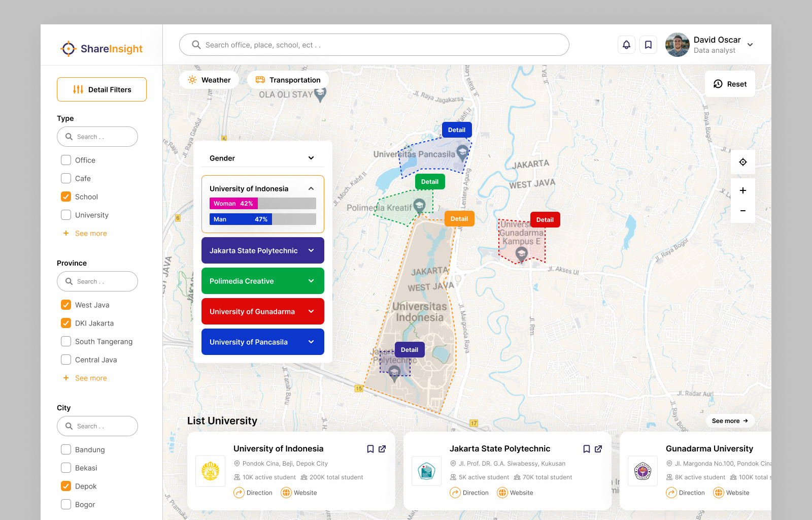The height and width of the screenshot is (520, 812).
Task: Click the Direction icon on Jakarta State Polytechnic card
Action: click(455, 493)
